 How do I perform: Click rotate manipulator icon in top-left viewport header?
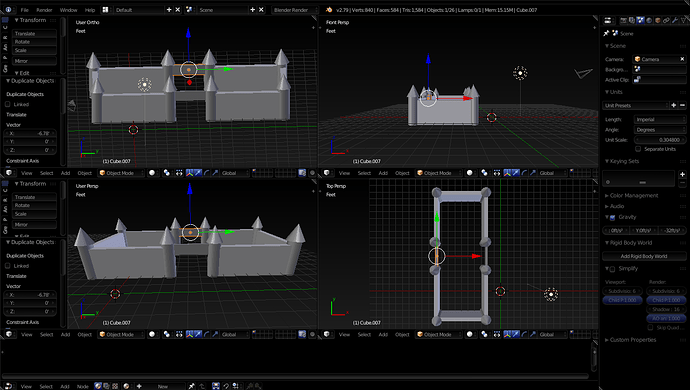[x=206, y=173]
